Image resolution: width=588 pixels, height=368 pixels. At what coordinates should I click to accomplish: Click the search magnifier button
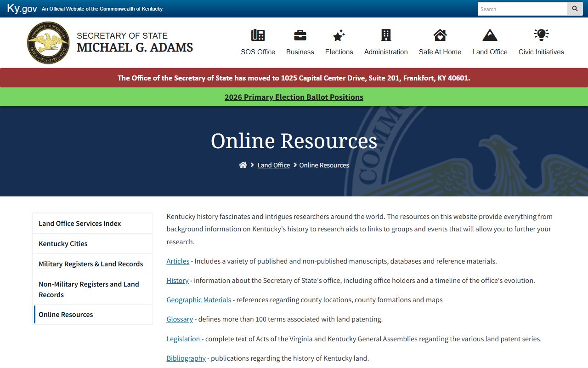(x=575, y=9)
